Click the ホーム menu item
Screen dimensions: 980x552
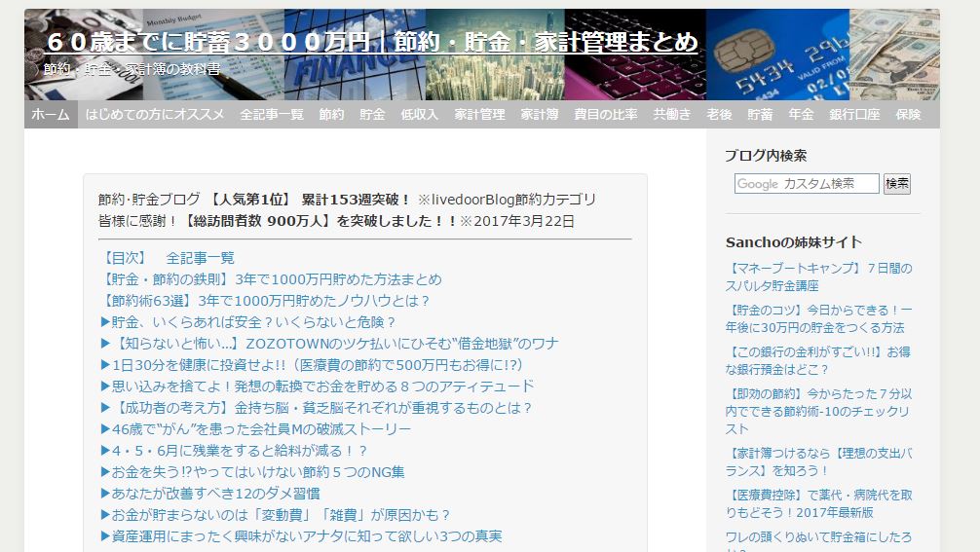50,115
